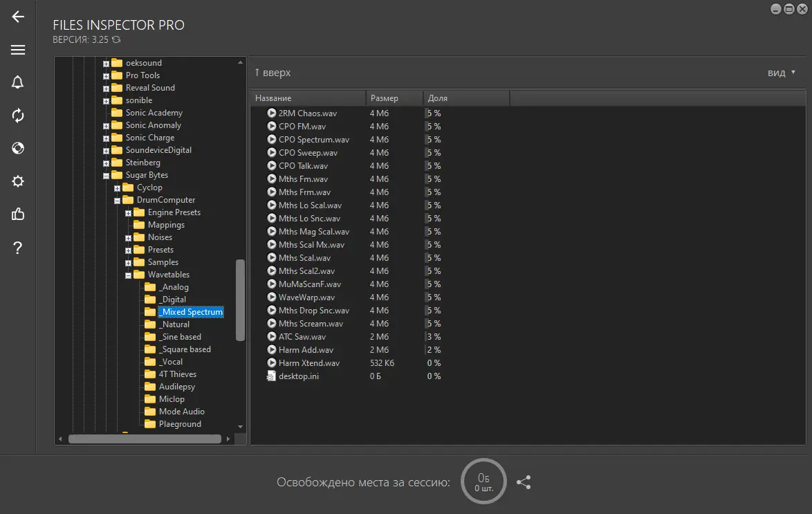Expand the oeksound folder
This screenshot has width=812, height=514.
[106, 64]
